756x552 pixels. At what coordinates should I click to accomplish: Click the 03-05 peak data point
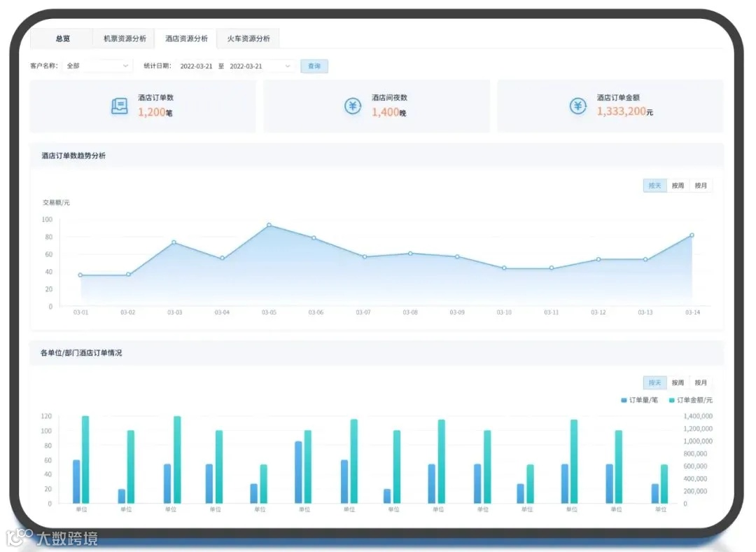click(x=269, y=226)
